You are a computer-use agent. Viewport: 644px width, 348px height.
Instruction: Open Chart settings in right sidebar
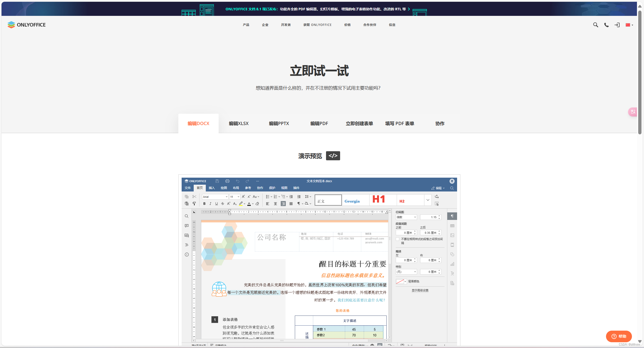pyautogui.click(x=452, y=264)
